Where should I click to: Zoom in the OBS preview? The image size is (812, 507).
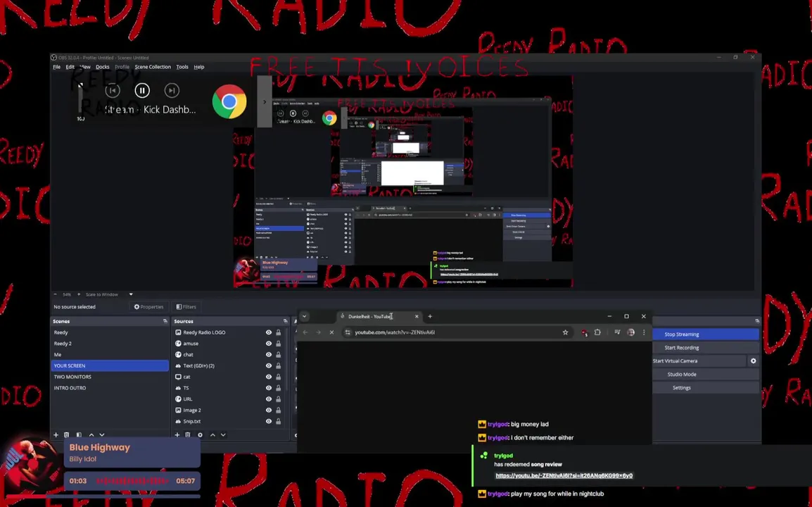(79, 294)
